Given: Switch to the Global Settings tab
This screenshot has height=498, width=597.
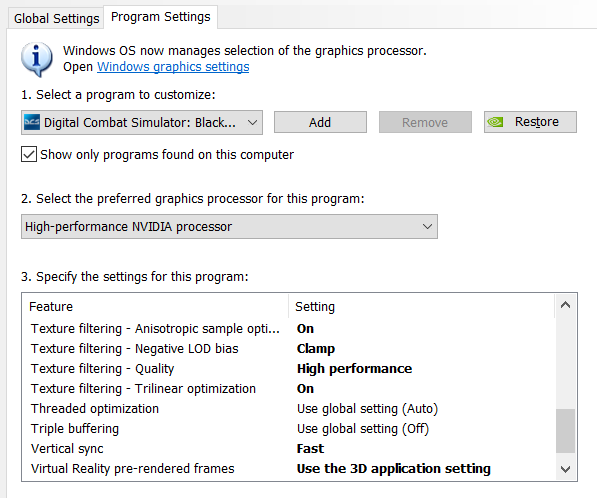Looking at the screenshot, I should pos(56,19).
